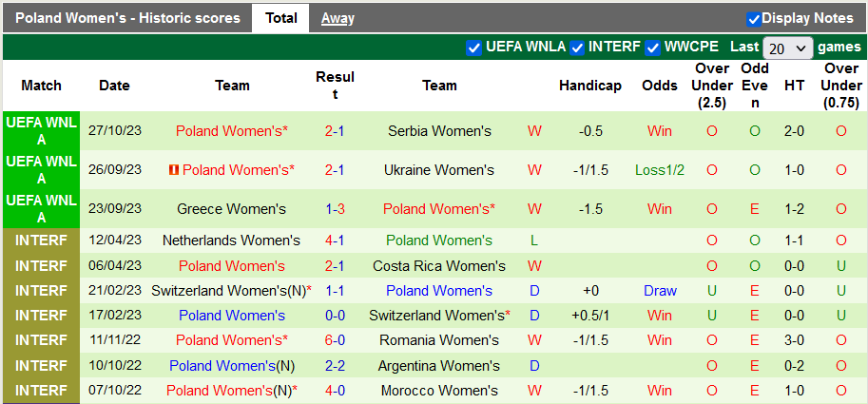The width and height of the screenshot is (868, 404).
Task: Switch to the Away tab
Action: pyautogui.click(x=338, y=18)
